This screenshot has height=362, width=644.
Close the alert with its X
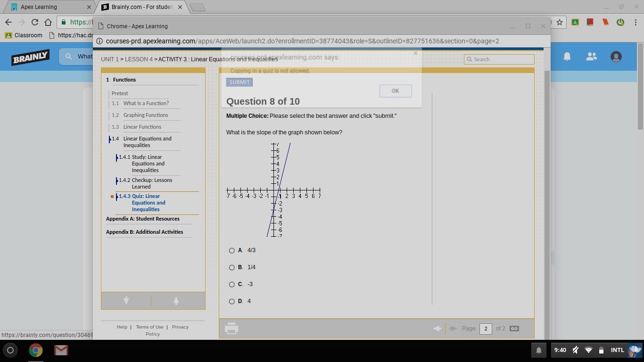click(415, 53)
